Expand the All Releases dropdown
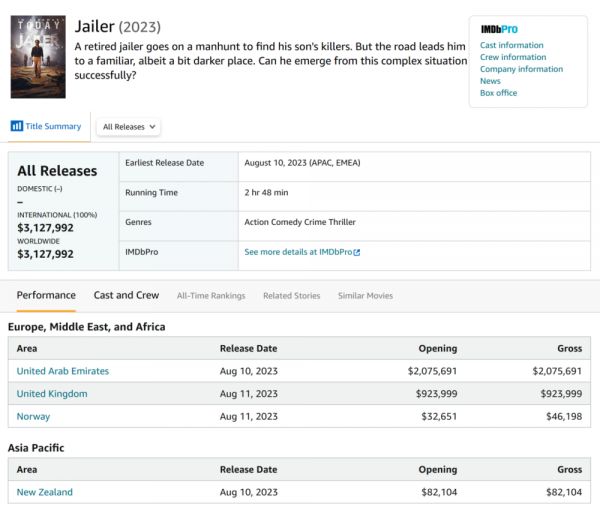 tap(129, 127)
